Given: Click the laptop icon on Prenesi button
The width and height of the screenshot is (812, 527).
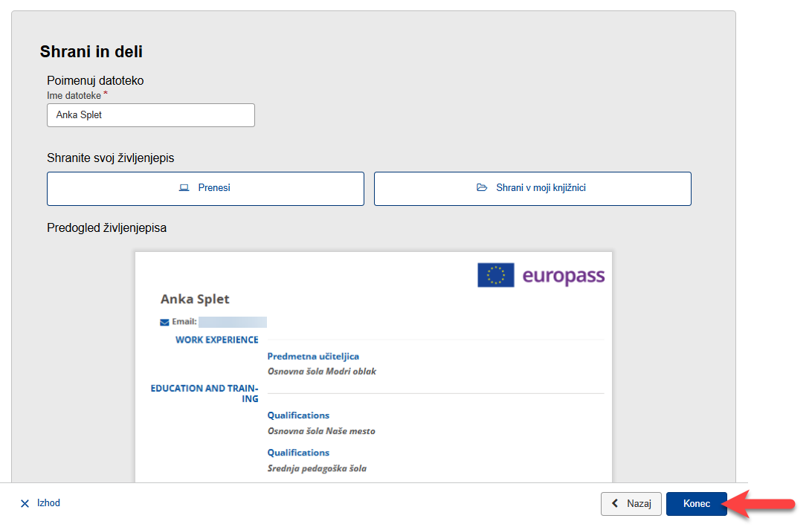Looking at the screenshot, I should (x=184, y=188).
